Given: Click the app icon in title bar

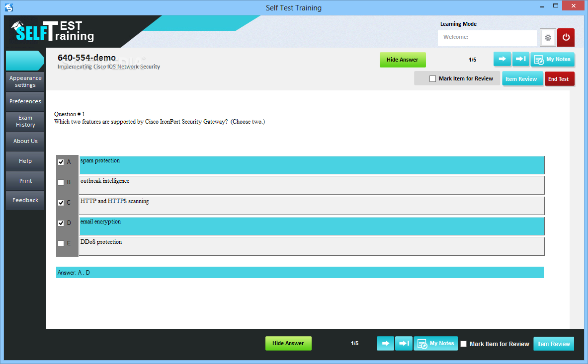Looking at the screenshot, I should (x=9, y=7).
